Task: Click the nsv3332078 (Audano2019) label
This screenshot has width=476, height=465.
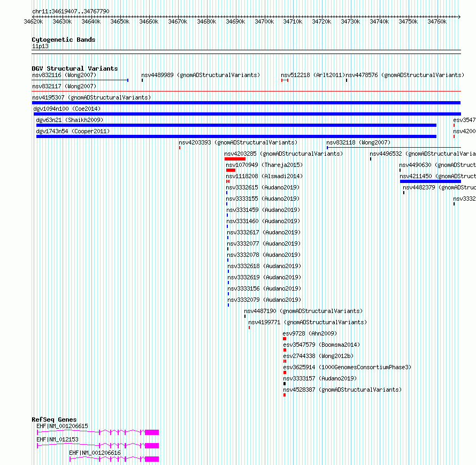Action: [264, 255]
